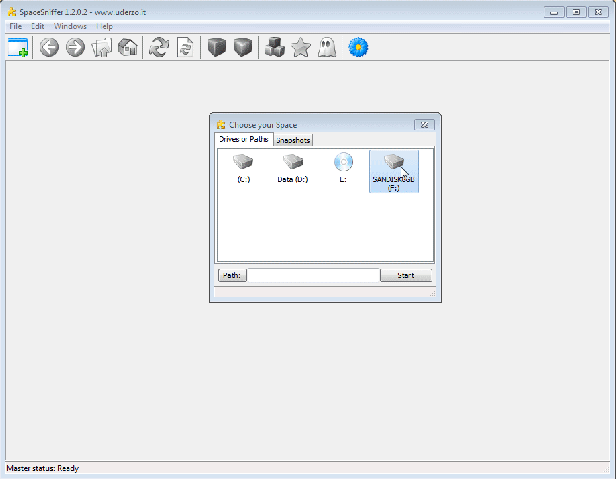The image size is (616, 479).
Task: Open the Edit menu
Action: (37, 25)
